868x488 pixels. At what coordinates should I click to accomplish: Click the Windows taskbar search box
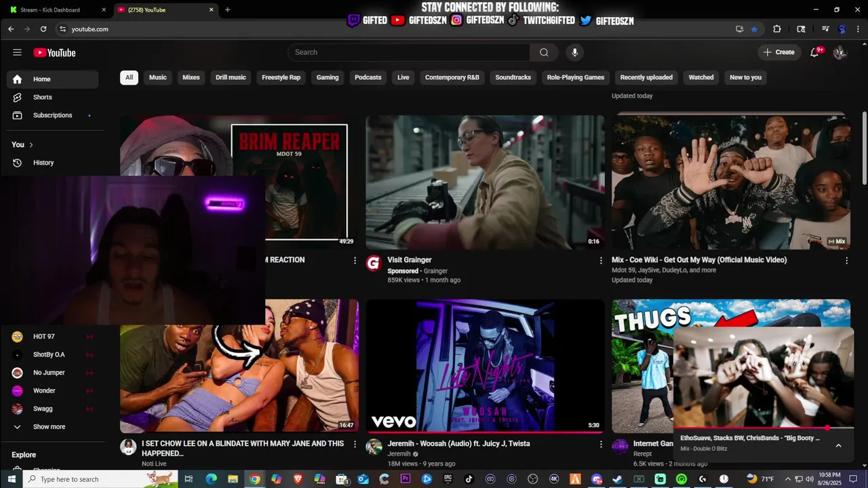click(x=101, y=479)
